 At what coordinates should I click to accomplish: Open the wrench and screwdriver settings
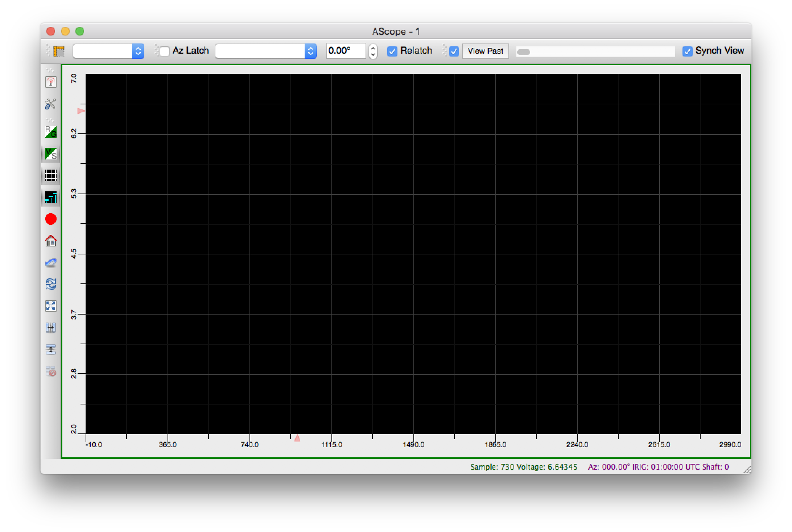[x=50, y=104]
